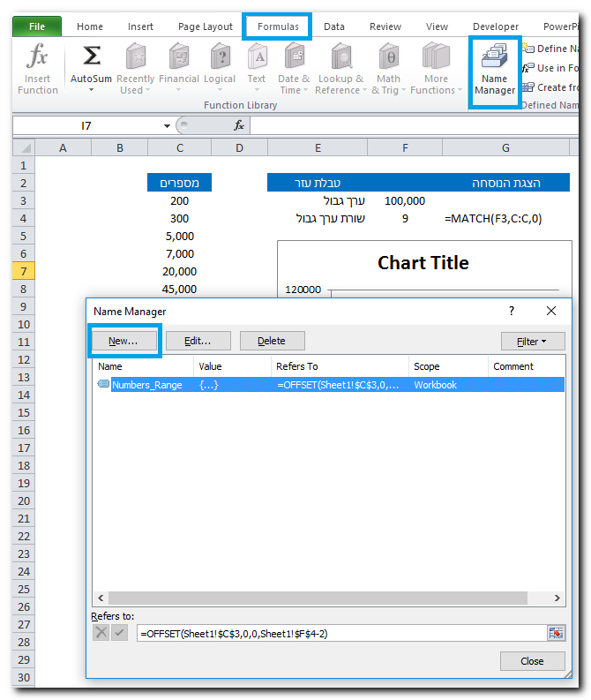The height and width of the screenshot is (700, 591).
Task: Open the Filter dropdown in Name Manager
Action: click(x=533, y=341)
